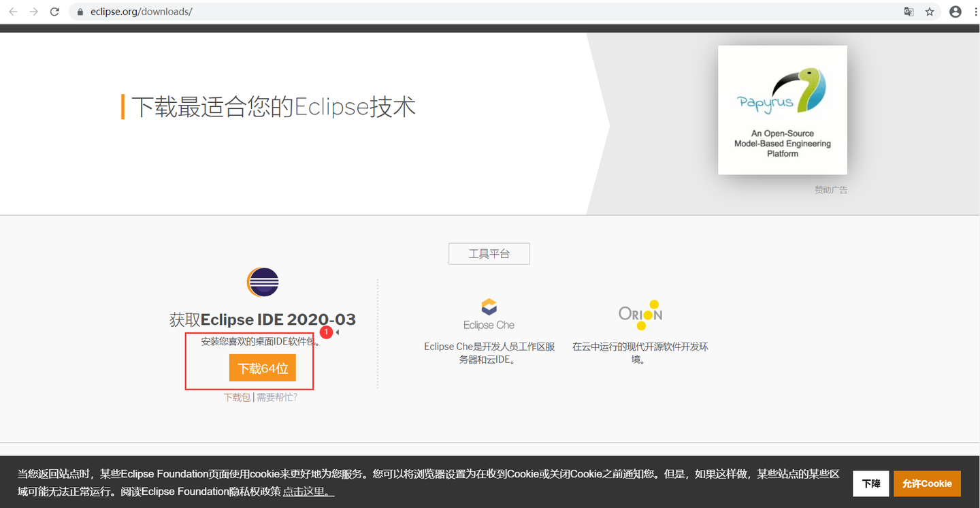Click the Papyrus sponsored advertisement image
Screen dimensions: 980x508
click(782, 110)
